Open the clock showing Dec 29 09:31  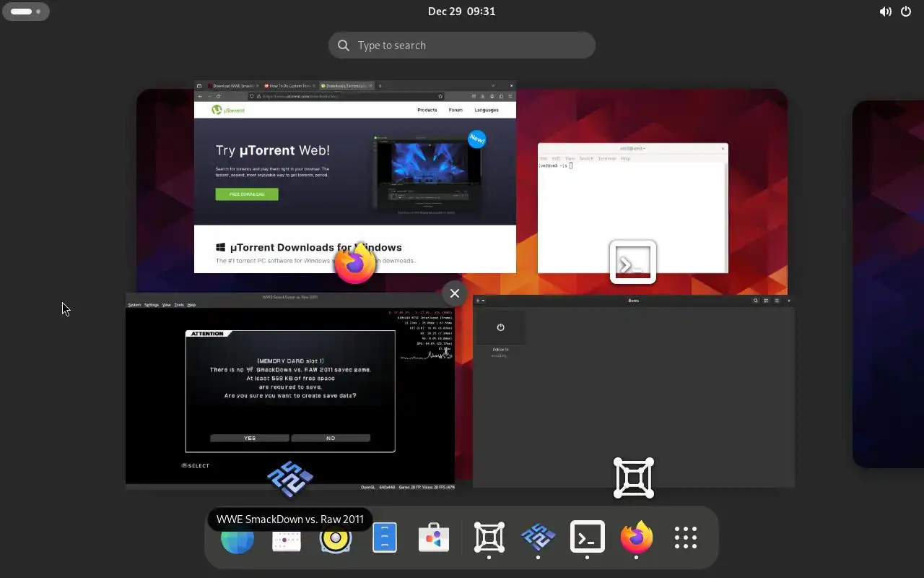click(x=462, y=12)
